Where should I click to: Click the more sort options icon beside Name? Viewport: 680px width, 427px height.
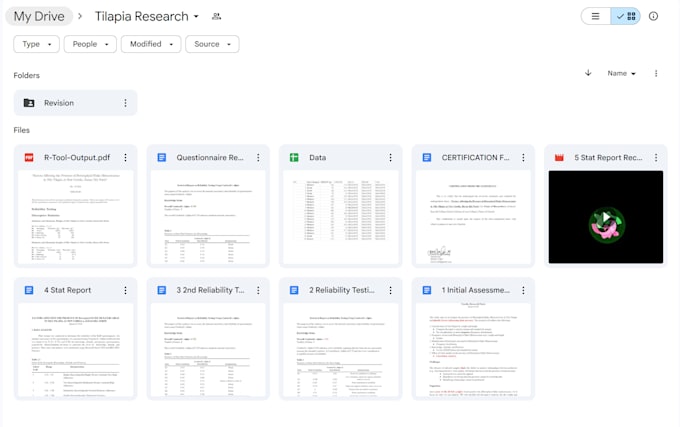click(656, 73)
